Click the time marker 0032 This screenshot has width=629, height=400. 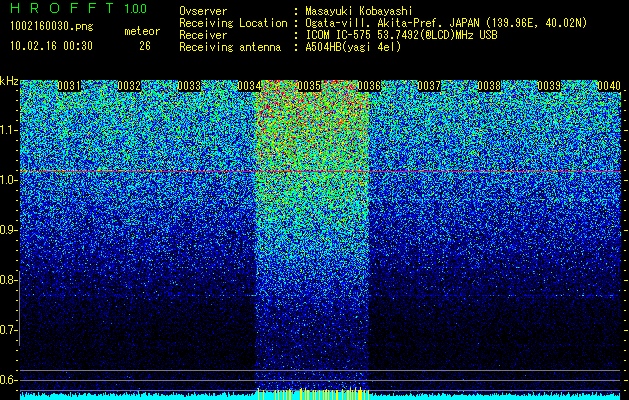click(129, 86)
